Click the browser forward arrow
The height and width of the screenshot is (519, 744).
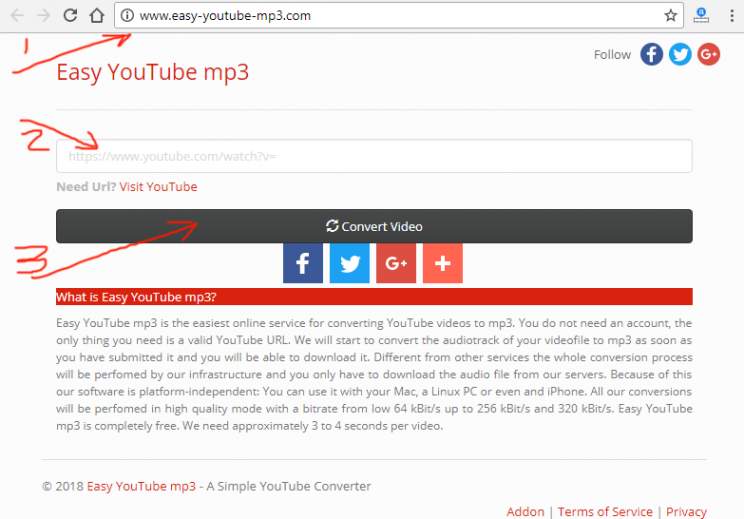point(44,16)
